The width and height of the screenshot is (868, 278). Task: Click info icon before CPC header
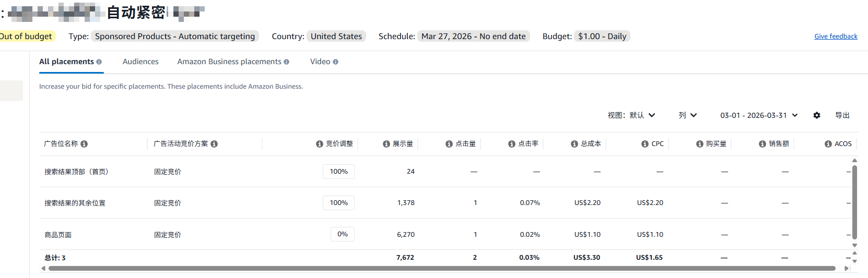pos(645,144)
